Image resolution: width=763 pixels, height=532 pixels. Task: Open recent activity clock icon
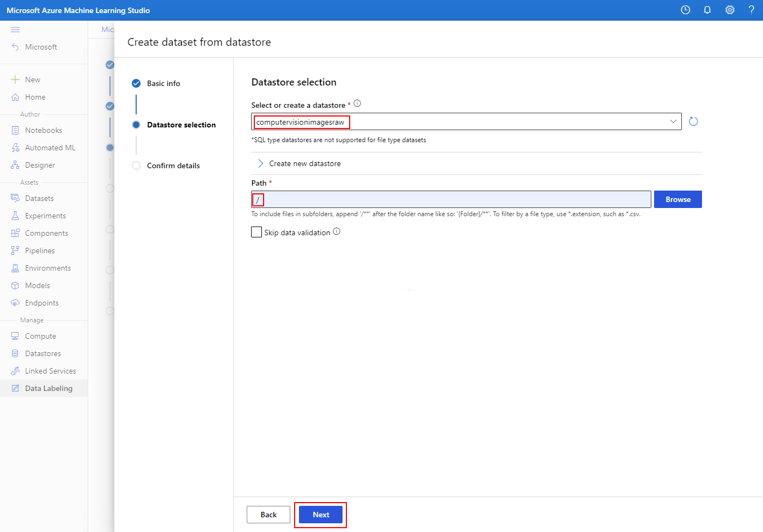[686, 10]
